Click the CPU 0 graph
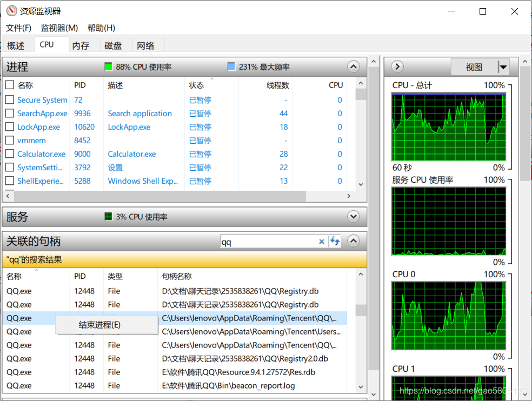Screen dimensions: 532x401 click(x=449, y=316)
